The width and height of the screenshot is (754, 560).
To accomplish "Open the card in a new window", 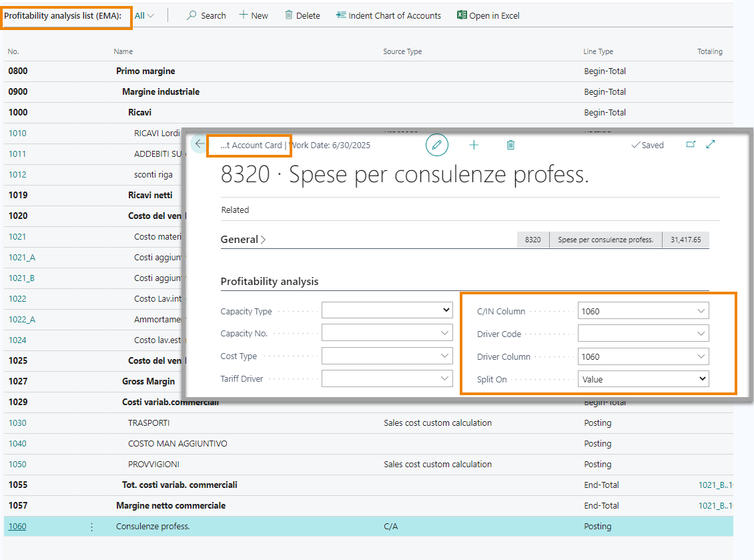I will 691,144.
